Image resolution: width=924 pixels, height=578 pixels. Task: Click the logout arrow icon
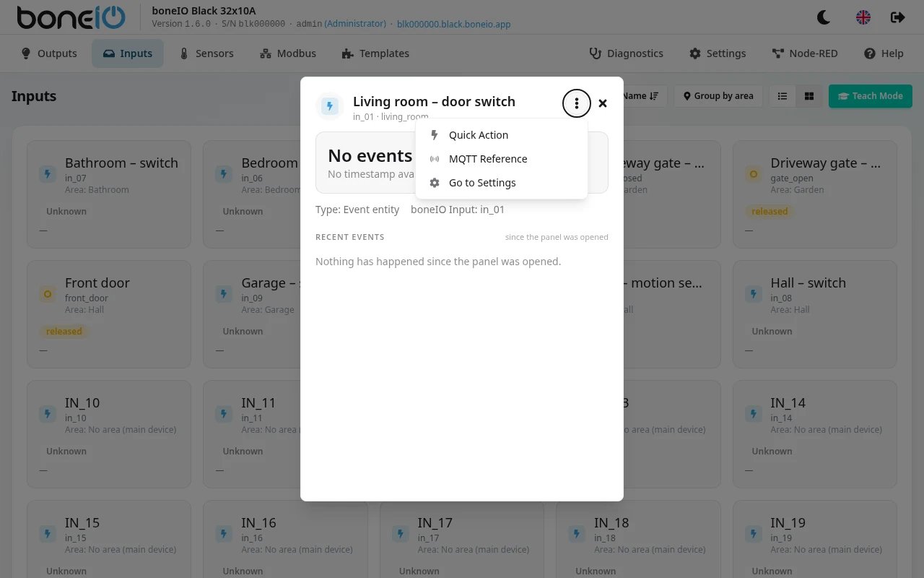click(897, 17)
